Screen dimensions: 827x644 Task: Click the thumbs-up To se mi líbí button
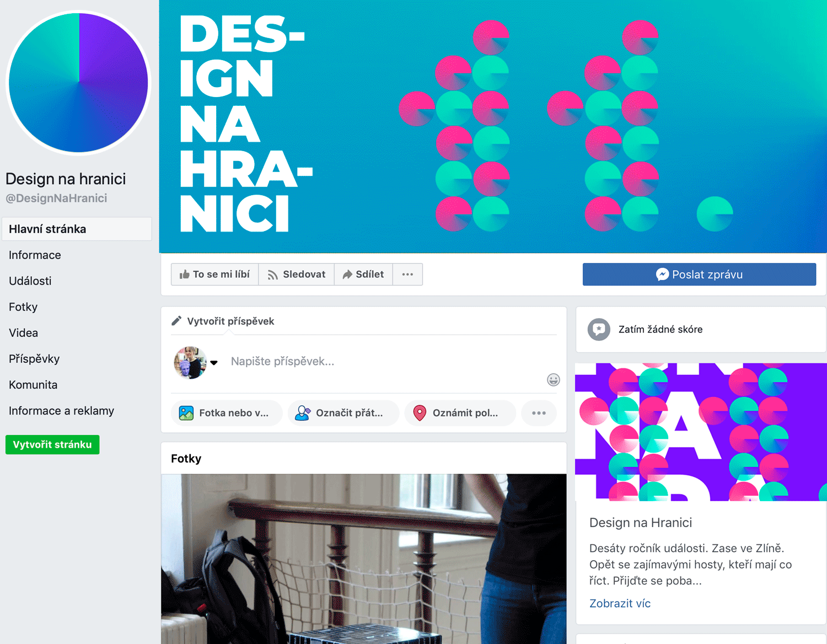point(215,274)
